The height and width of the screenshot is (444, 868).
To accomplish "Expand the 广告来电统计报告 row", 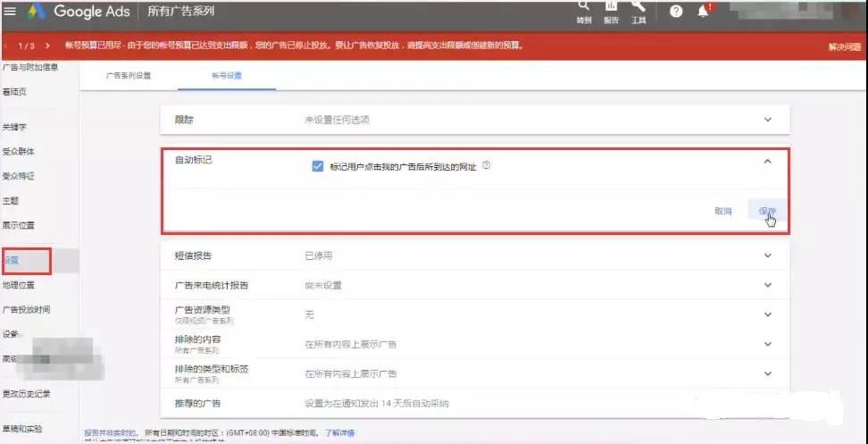I will point(475,285).
